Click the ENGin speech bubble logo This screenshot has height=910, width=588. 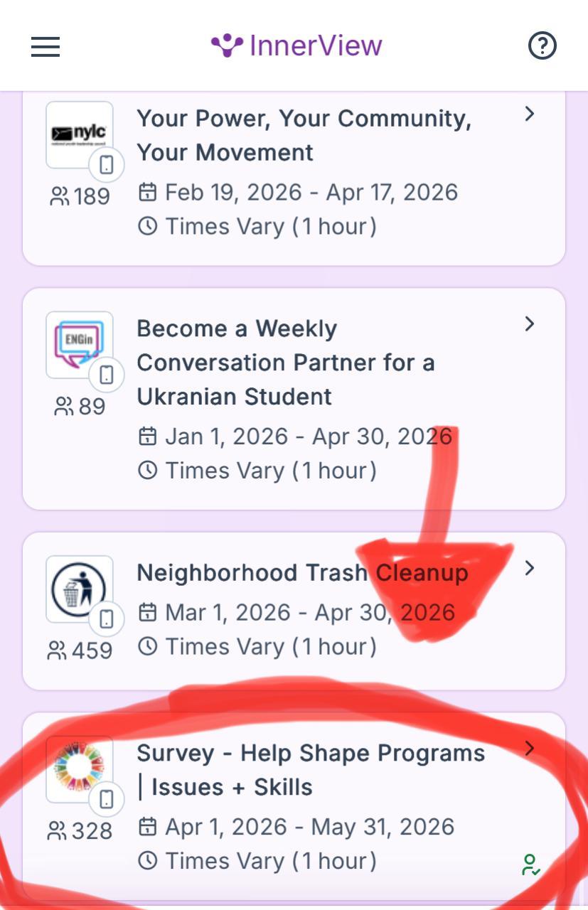(79, 344)
